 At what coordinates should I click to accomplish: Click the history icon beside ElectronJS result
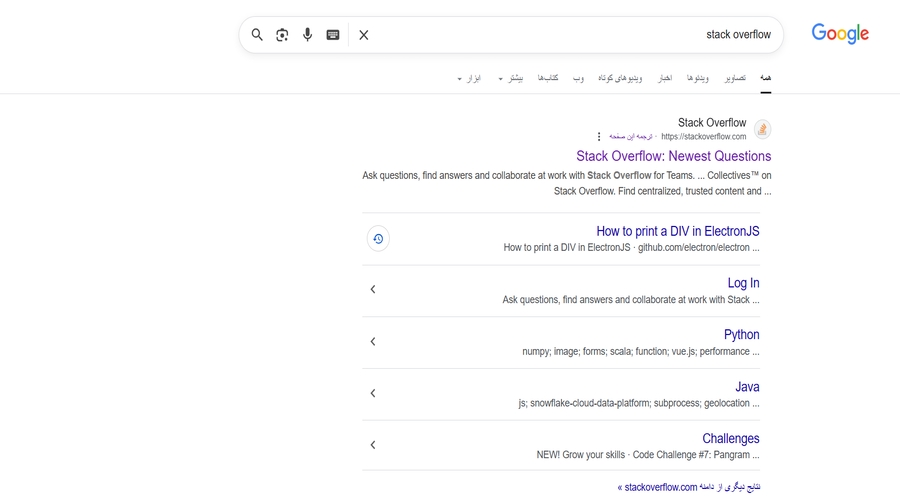click(x=378, y=239)
